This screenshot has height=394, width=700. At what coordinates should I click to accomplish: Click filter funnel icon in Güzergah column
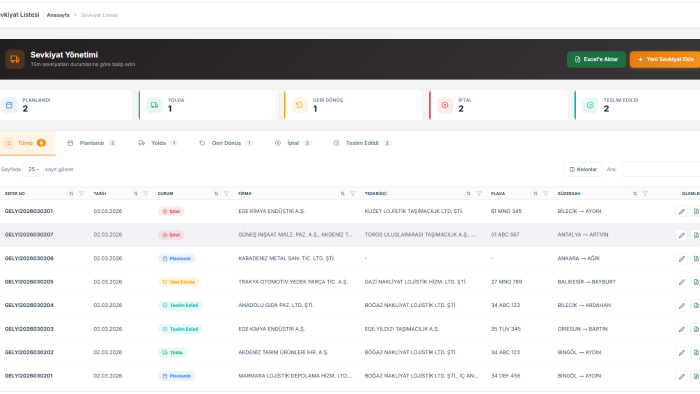[645, 194]
